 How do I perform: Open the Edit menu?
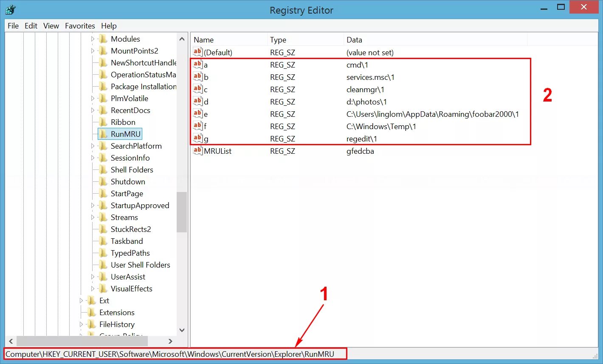[x=31, y=26]
